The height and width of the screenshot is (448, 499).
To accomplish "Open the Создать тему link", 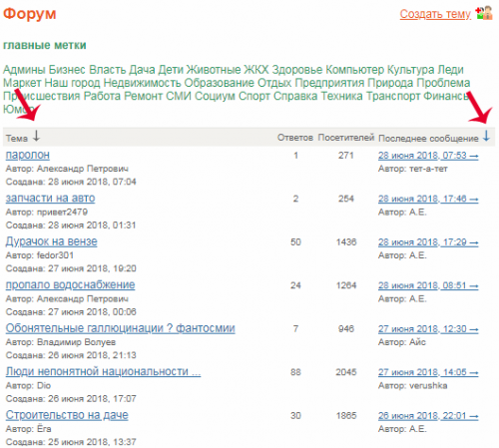I will [435, 14].
